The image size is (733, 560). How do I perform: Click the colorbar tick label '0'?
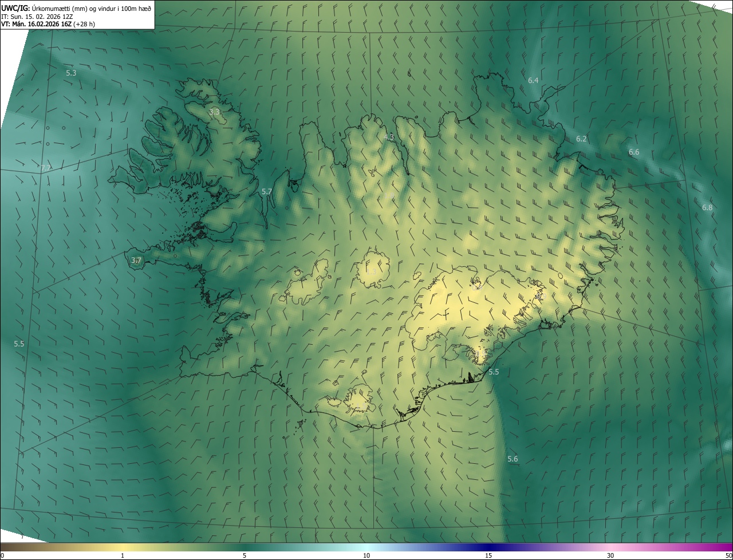tap(2, 556)
